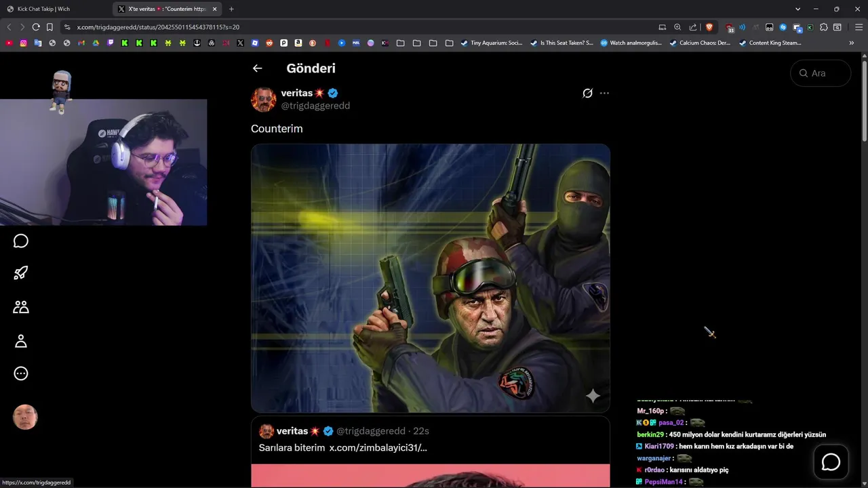The image size is (868, 488).
Task: Click the 'Counterim' post text
Action: pyautogui.click(x=277, y=129)
